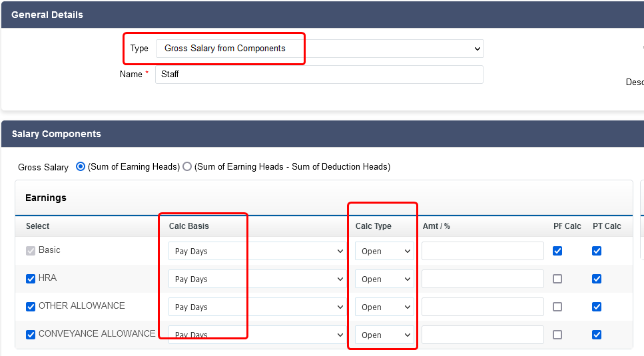Uncheck the CONVEYANCE ALLOWANCE checkbox

tap(31, 335)
